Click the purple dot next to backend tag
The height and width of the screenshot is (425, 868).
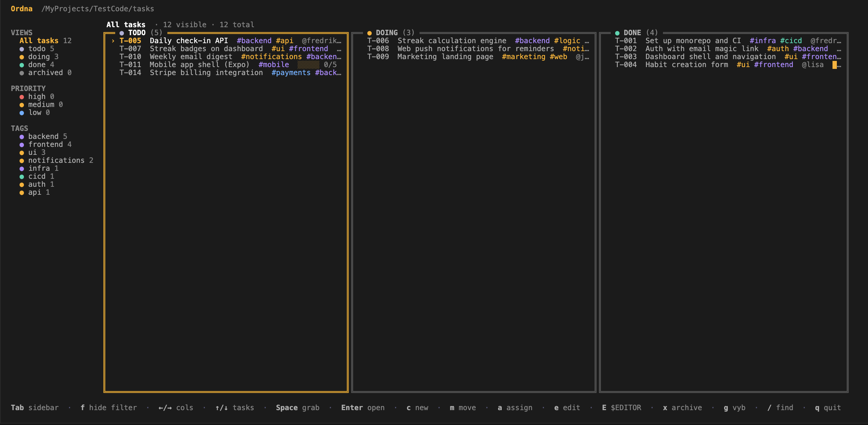[x=22, y=136]
